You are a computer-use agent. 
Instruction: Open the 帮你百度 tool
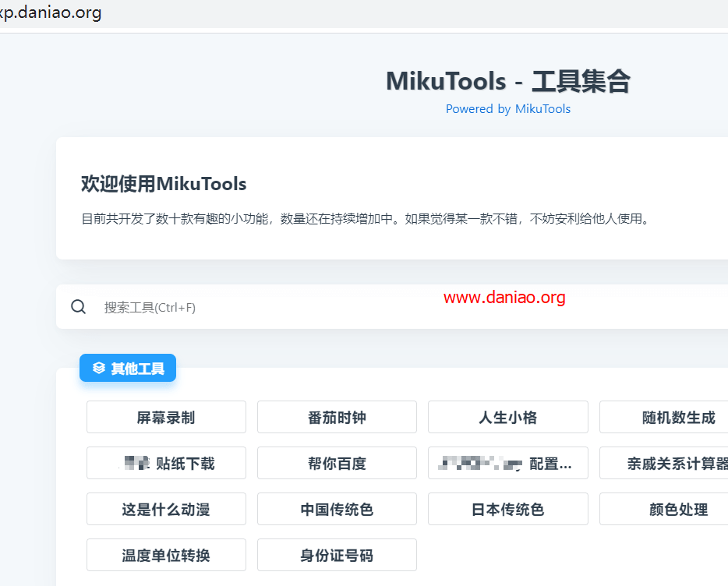(x=337, y=463)
